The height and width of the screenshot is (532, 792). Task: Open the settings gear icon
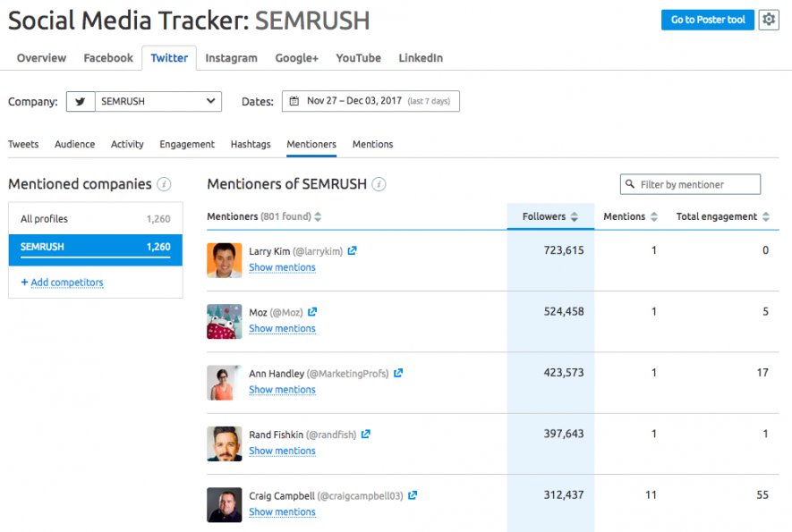pos(768,20)
